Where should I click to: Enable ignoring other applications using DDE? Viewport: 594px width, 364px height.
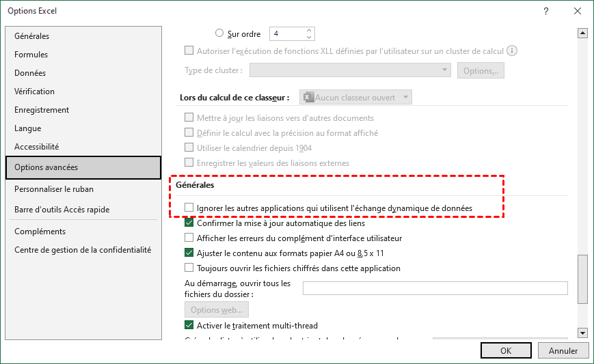point(189,208)
